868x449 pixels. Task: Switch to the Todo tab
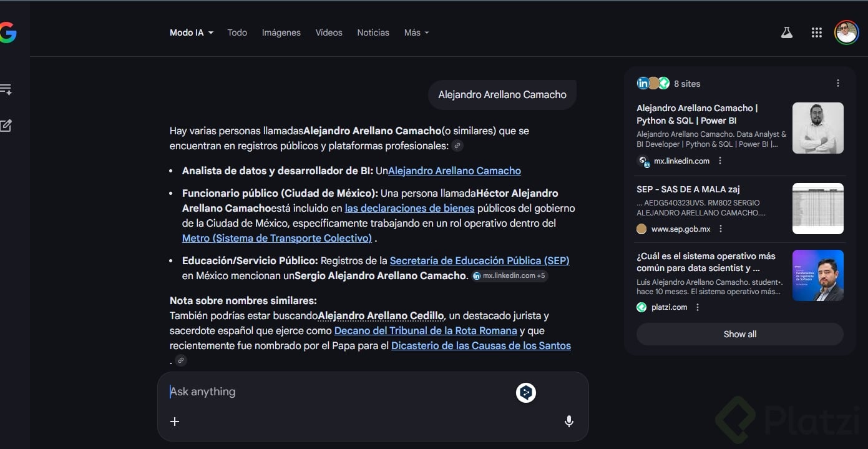237,32
